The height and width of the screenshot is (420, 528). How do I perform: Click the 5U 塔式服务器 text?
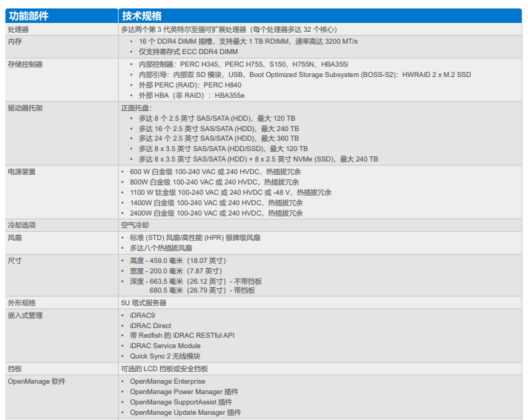click(144, 302)
